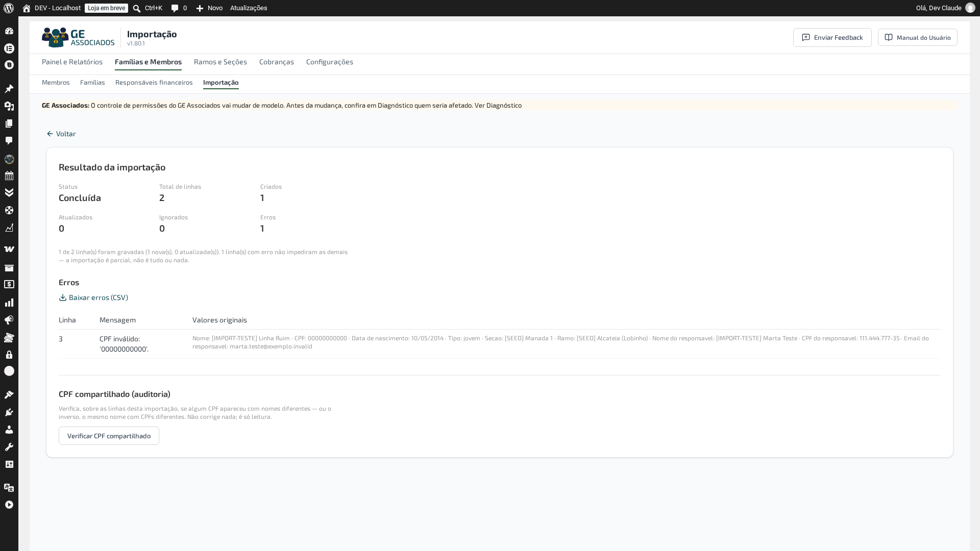The image size is (980, 551).
Task: Click the plus icon beside Novo
Action: click(200, 8)
